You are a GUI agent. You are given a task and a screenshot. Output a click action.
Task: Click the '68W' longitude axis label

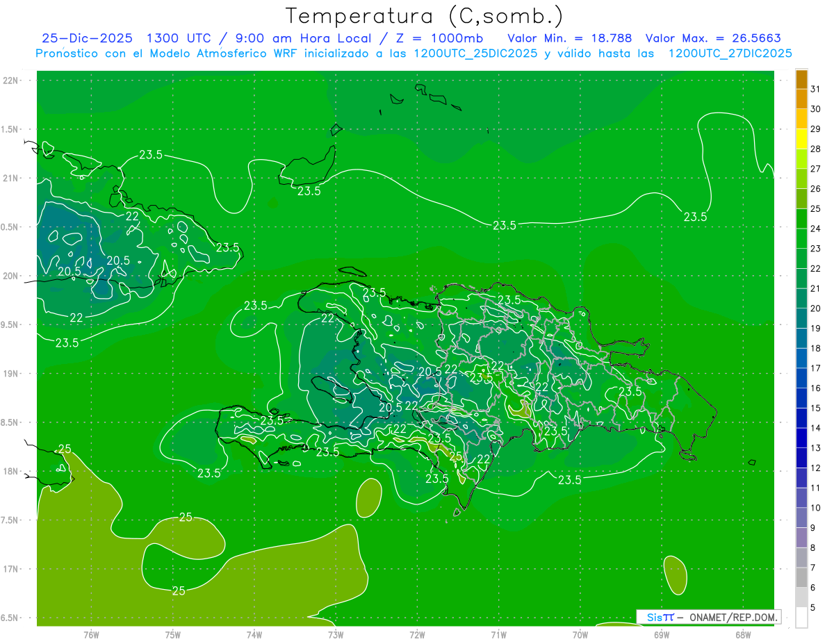click(743, 634)
